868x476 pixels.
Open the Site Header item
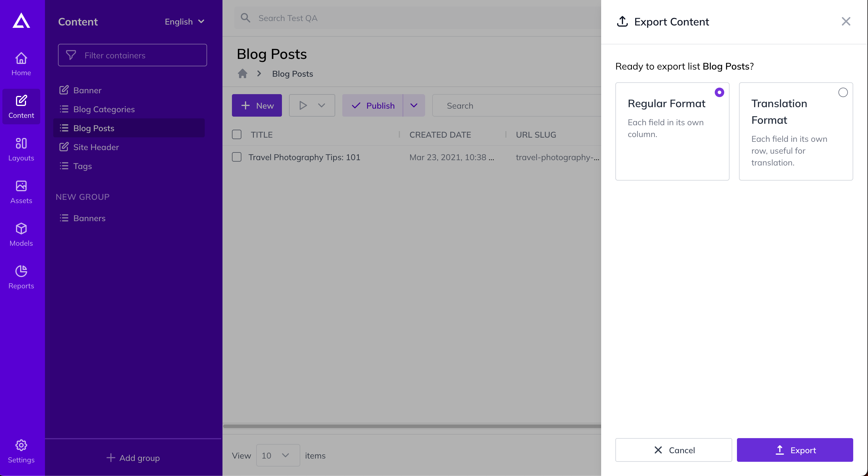129,147
